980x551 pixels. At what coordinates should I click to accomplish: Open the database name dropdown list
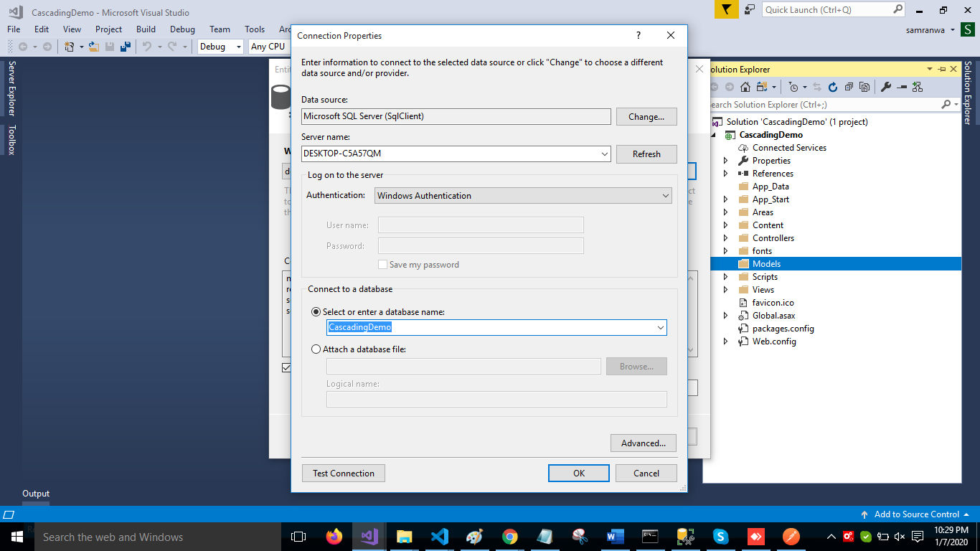[660, 328]
